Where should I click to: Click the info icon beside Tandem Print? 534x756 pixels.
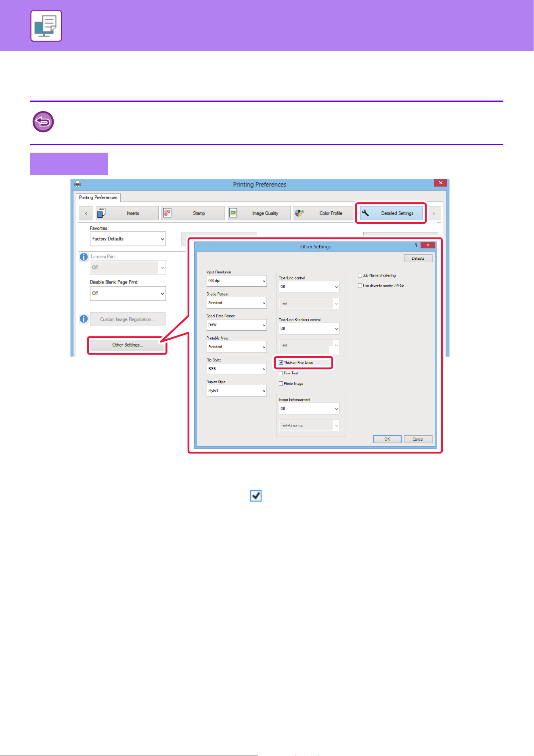(84, 257)
